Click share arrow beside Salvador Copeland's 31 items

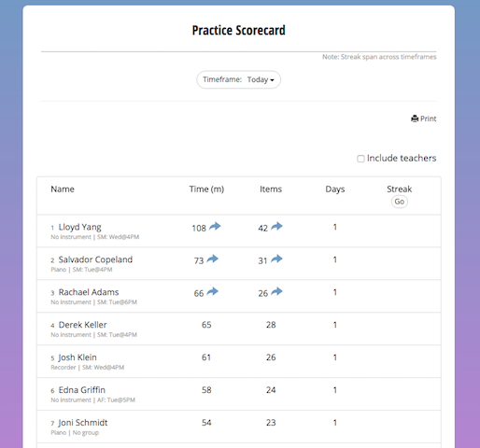tap(276, 259)
